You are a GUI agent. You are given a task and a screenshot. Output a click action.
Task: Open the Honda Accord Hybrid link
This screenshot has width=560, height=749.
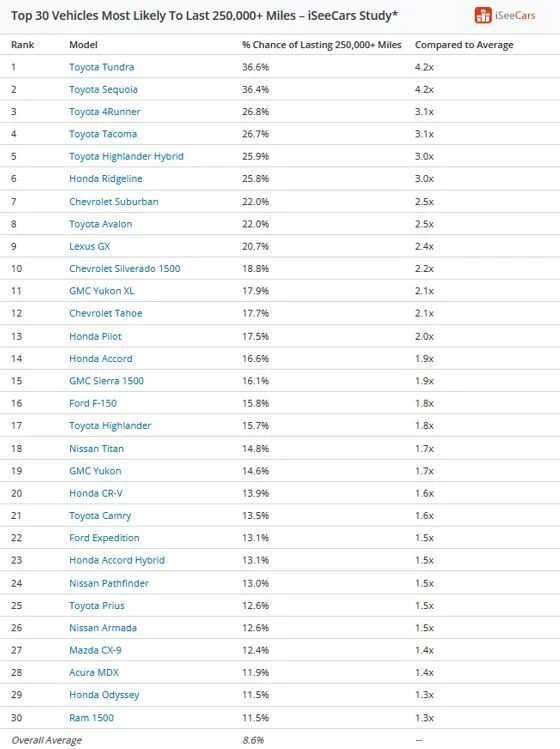click(117, 560)
